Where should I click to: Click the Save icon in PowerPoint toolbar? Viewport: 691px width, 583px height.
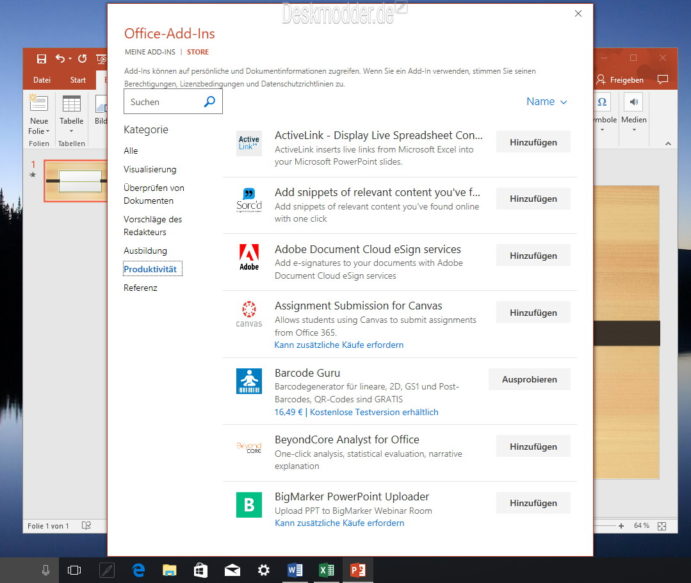(41, 59)
